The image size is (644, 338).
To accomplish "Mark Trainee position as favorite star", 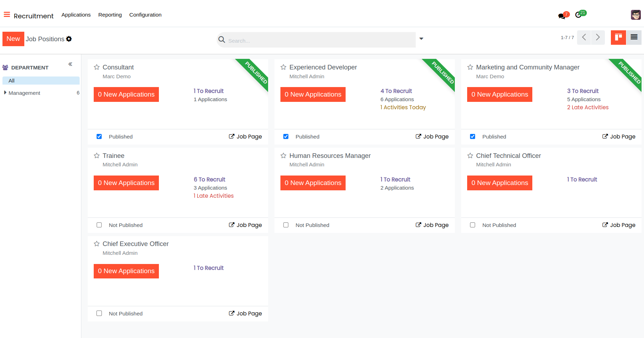I will [x=97, y=156].
